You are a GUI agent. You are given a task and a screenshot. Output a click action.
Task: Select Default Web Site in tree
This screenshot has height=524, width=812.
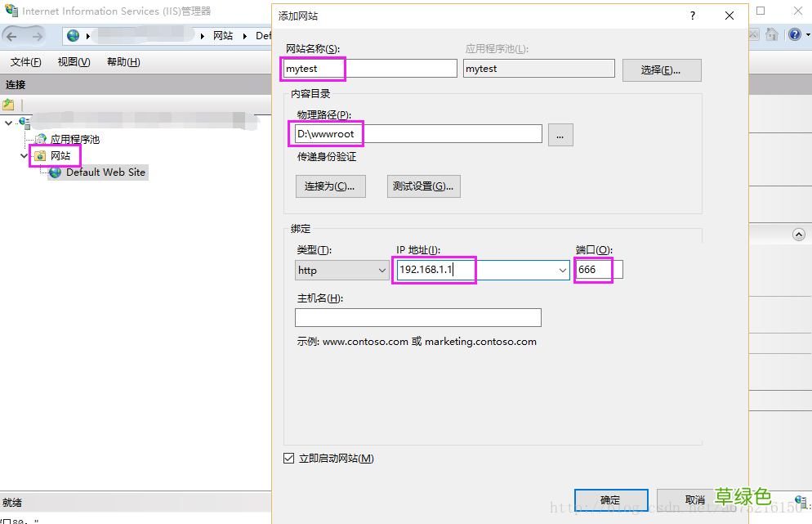(x=105, y=172)
